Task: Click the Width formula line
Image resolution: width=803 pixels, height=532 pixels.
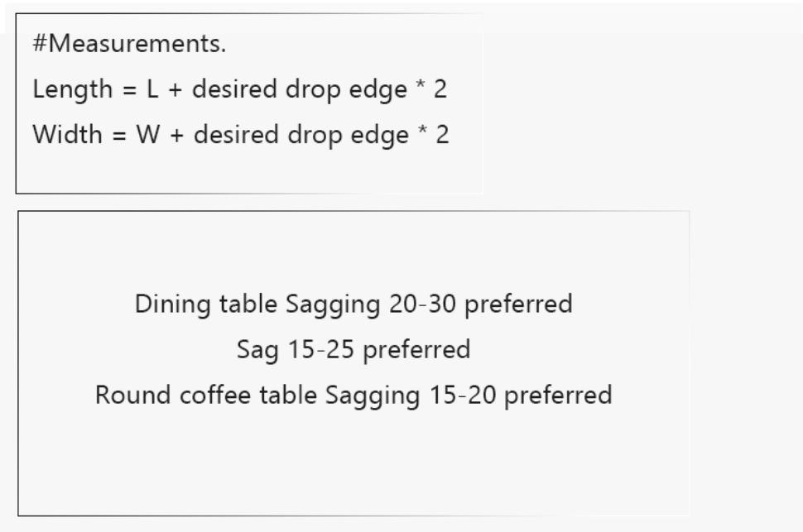Action: 240,133
